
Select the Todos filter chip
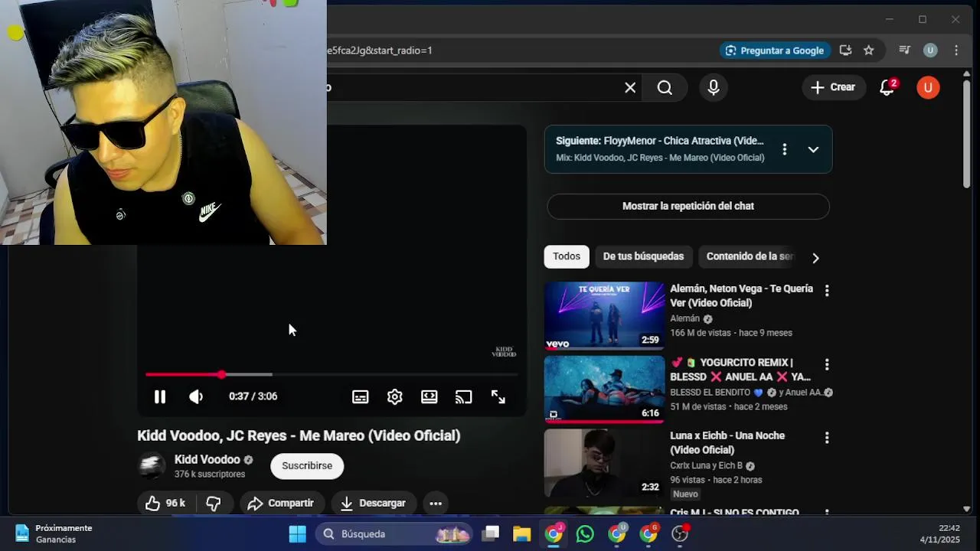tap(567, 256)
